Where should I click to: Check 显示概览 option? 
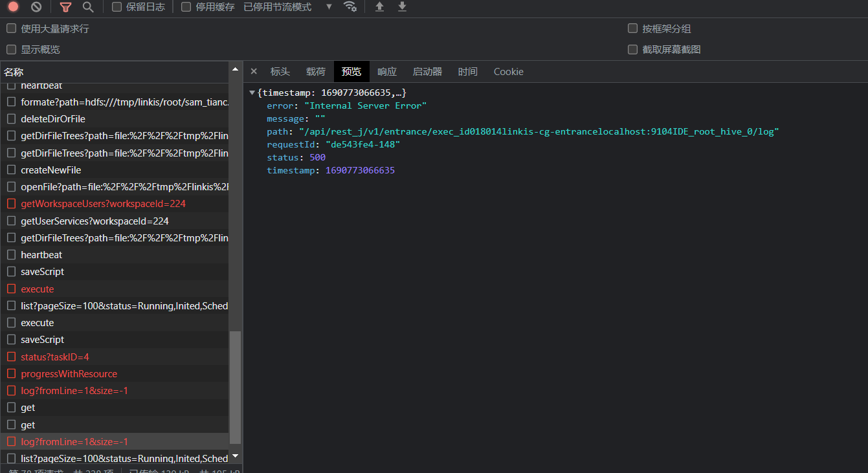tap(11, 49)
